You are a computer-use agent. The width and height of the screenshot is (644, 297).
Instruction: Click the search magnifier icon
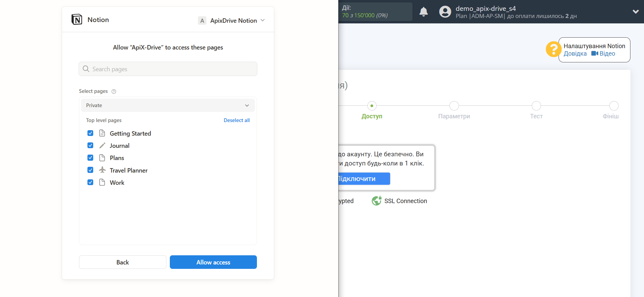click(86, 69)
